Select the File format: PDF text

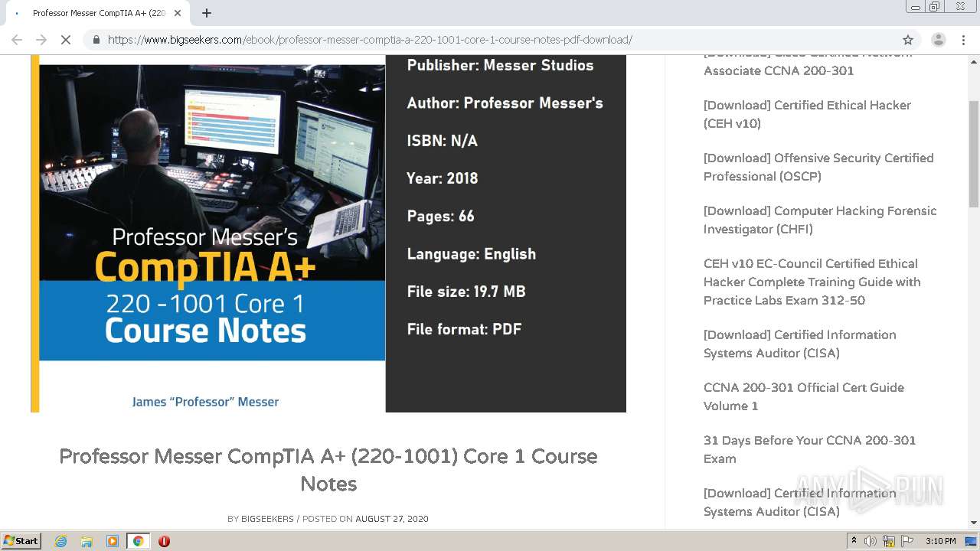464,329
